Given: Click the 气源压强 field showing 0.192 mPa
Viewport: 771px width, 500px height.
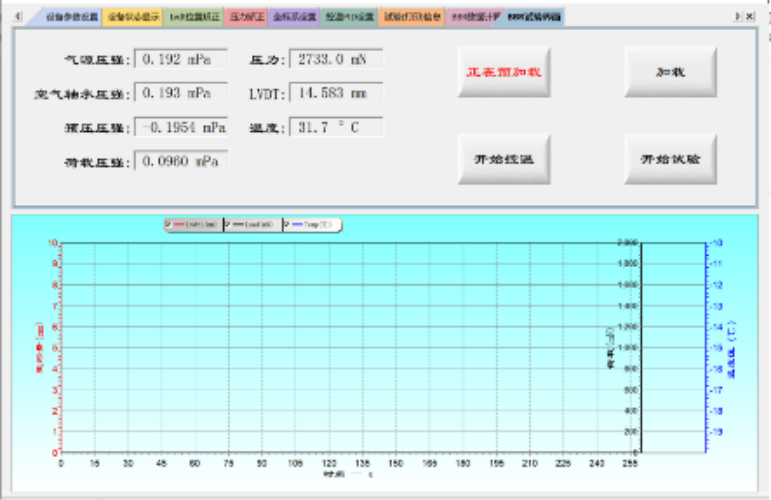Looking at the screenshot, I should point(181,59).
